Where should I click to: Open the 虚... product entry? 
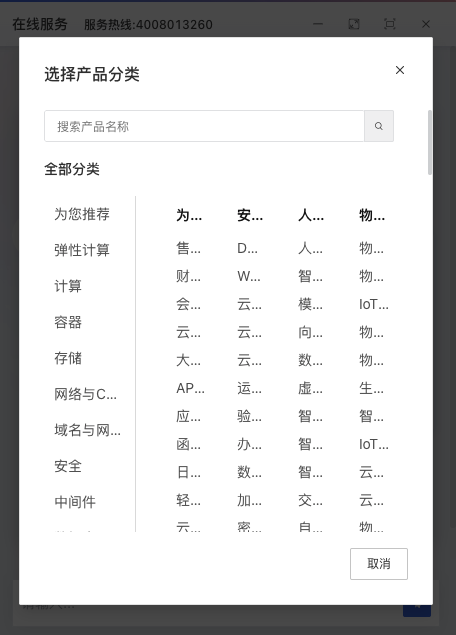point(311,388)
